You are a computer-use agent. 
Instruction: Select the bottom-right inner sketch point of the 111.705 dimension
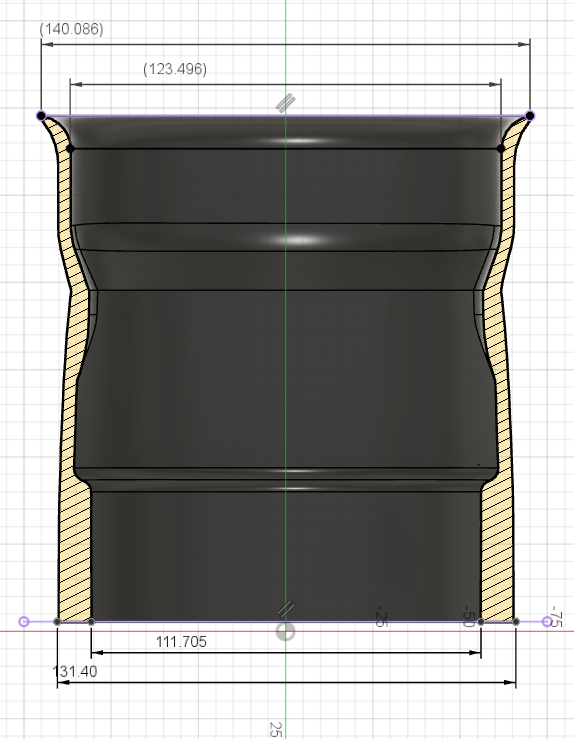[481, 622]
